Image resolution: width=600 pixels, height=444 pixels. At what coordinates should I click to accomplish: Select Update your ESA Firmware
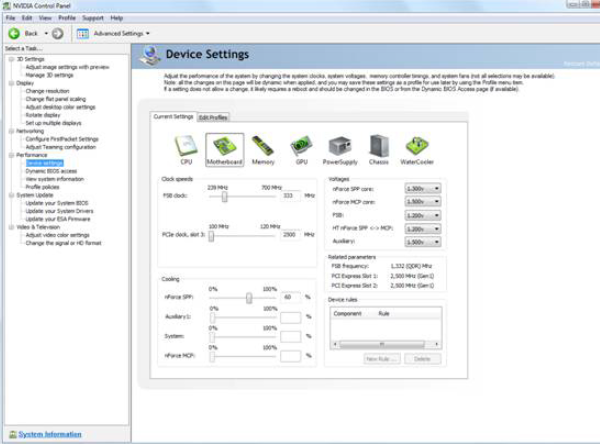[x=58, y=219]
